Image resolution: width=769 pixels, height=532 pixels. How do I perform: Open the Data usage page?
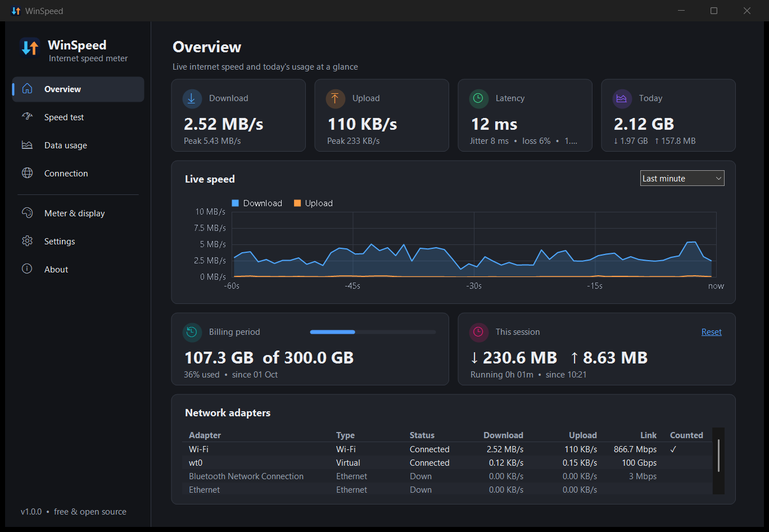pyautogui.click(x=78, y=145)
